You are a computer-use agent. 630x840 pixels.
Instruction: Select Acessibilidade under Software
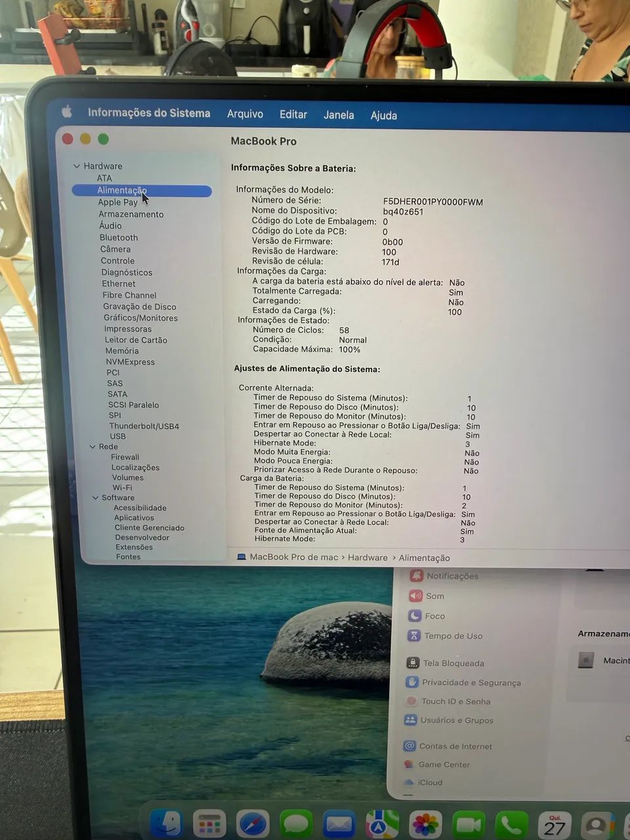pyautogui.click(x=140, y=508)
